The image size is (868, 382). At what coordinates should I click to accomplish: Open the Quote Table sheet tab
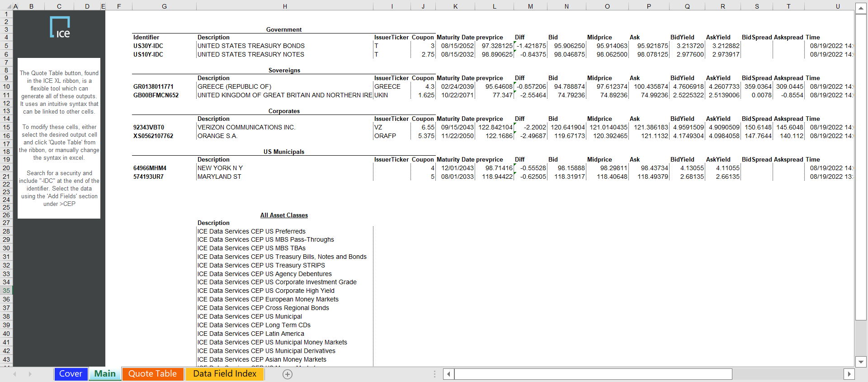click(153, 374)
